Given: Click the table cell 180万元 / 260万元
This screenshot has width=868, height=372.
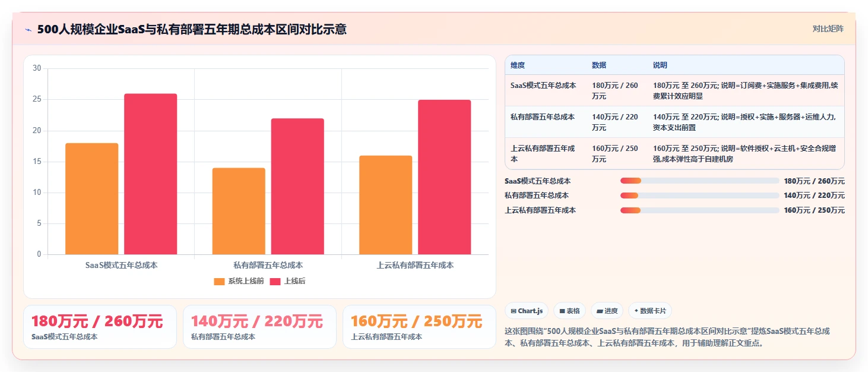Looking at the screenshot, I should click(x=615, y=91).
